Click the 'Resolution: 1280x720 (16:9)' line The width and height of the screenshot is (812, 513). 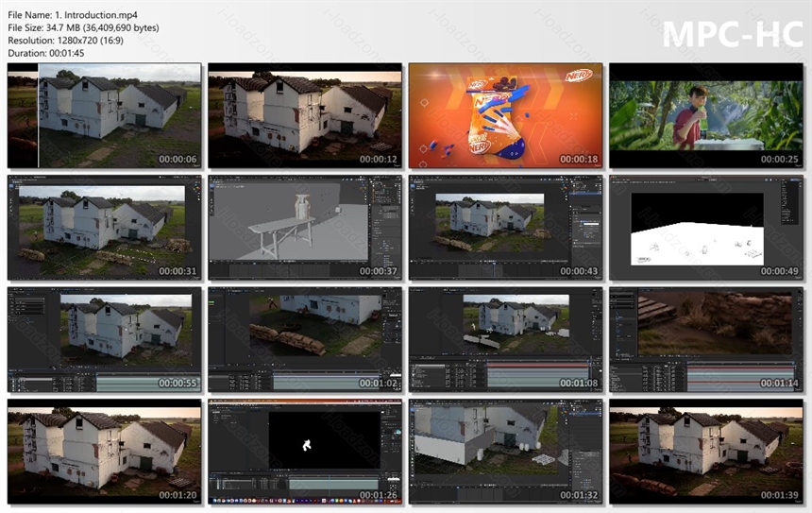click(66, 40)
